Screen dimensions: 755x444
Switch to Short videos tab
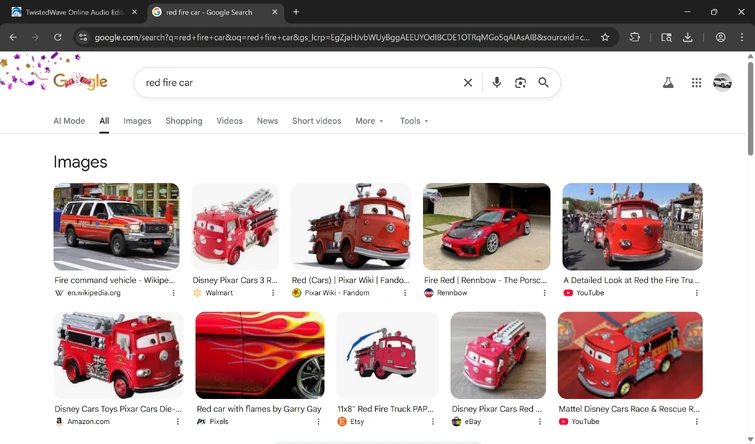pyautogui.click(x=316, y=121)
